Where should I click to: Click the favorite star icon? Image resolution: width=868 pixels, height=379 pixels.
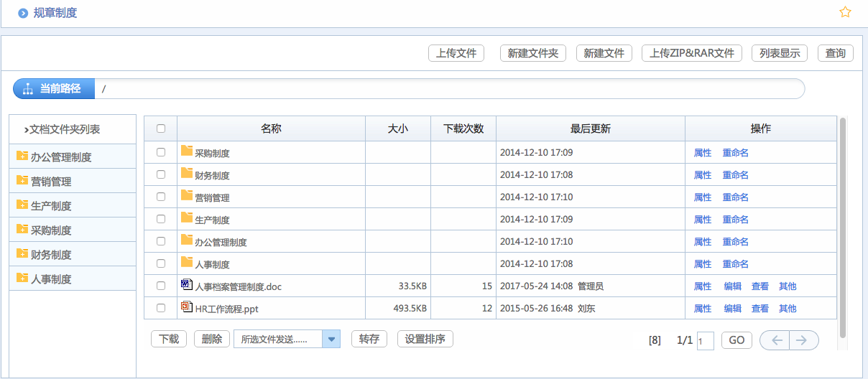click(845, 12)
